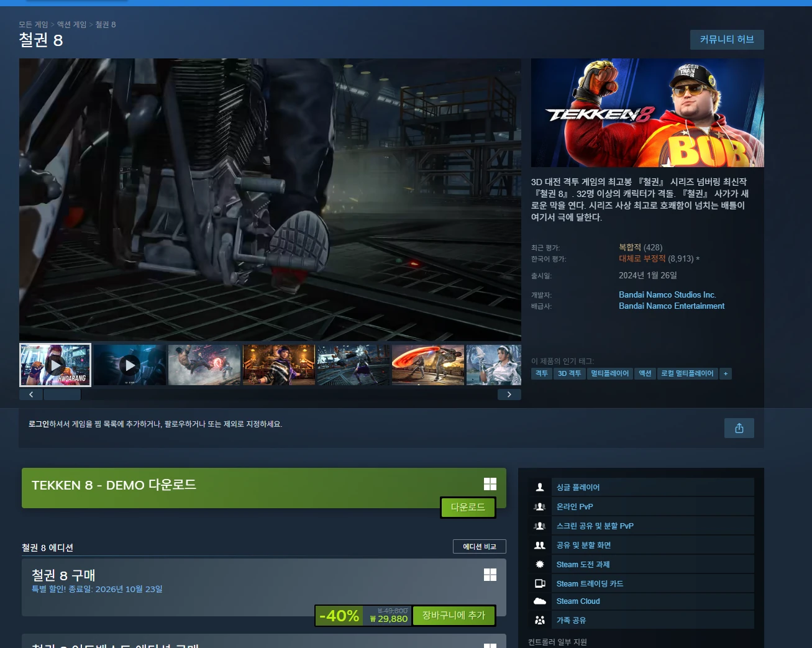Click Windows icon in the demo download banner

click(x=490, y=484)
